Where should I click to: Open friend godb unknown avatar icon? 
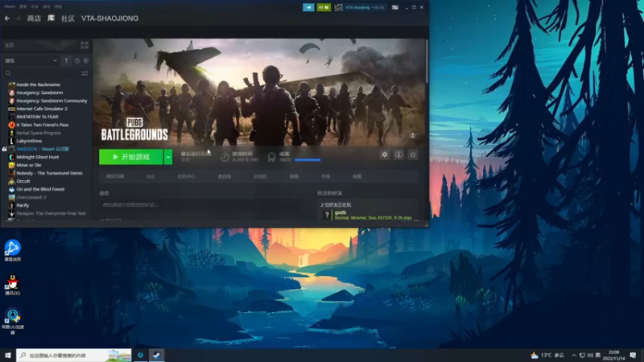(x=327, y=215)
